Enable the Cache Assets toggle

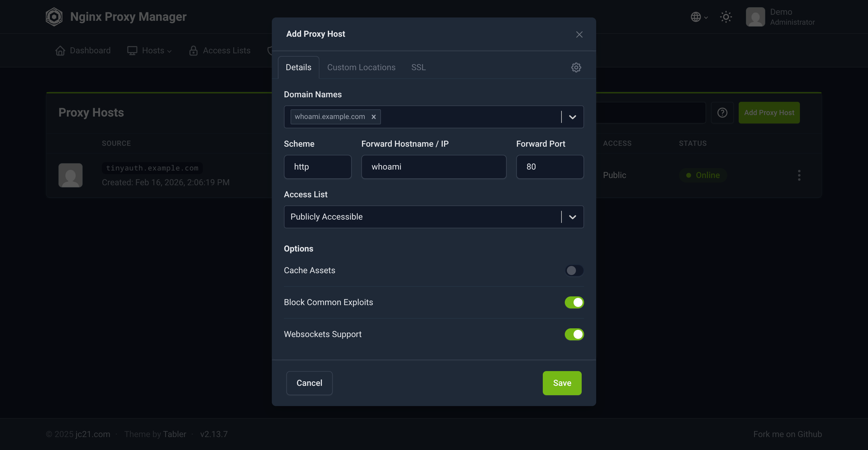pyautogui.click(x=574, y=270)
